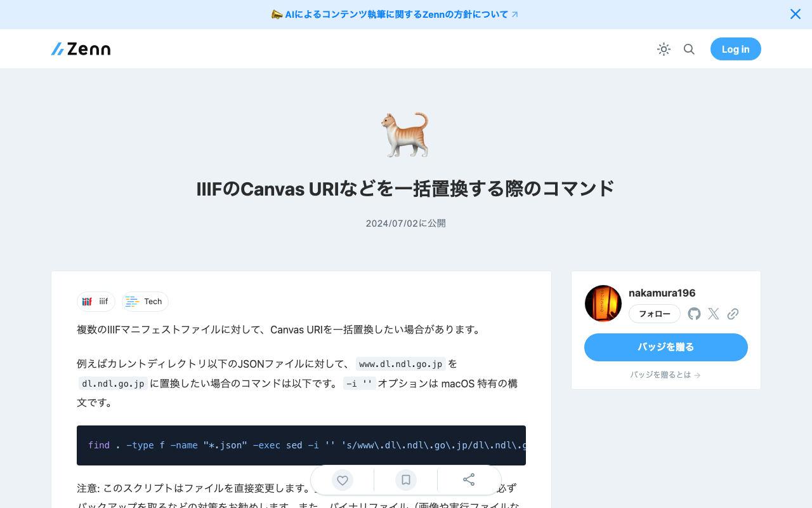The height and width of the screenshot is (508, 812).
Task: Click the iiif topic icon on the article
Action: pyautogui.click(x=87, y=302)
